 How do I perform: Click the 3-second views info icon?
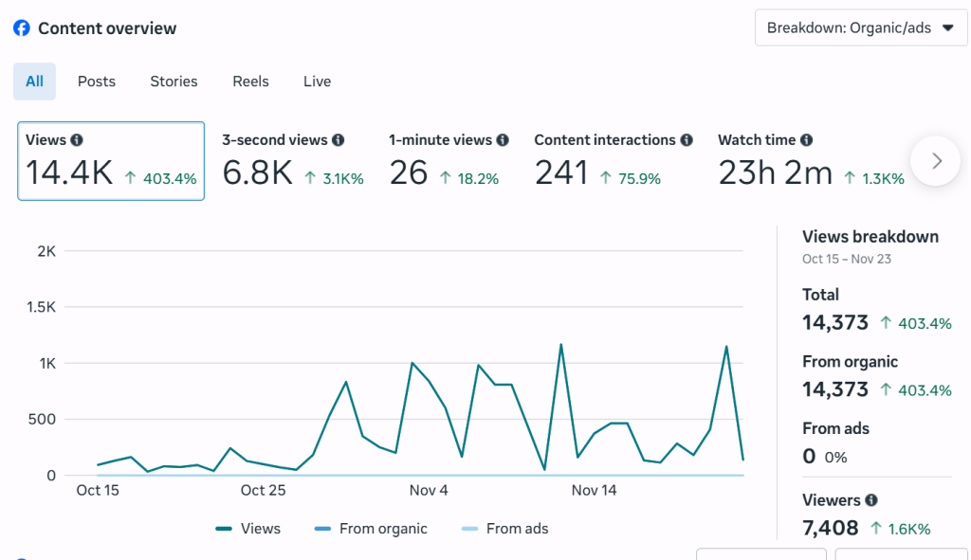click(x=339, y=140)
